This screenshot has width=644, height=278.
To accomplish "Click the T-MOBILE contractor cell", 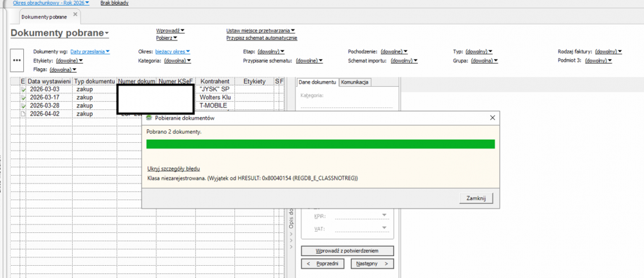I will tap(215, 106).
